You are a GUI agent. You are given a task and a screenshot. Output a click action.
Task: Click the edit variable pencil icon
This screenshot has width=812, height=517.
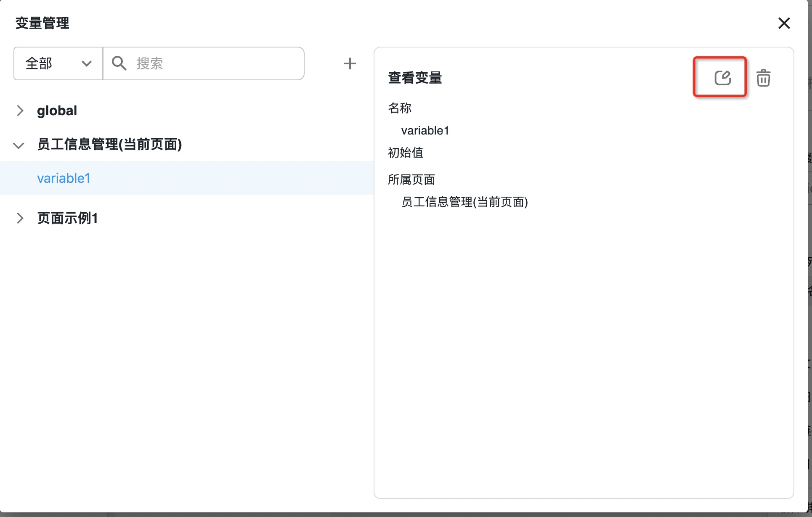click(722, 78)
